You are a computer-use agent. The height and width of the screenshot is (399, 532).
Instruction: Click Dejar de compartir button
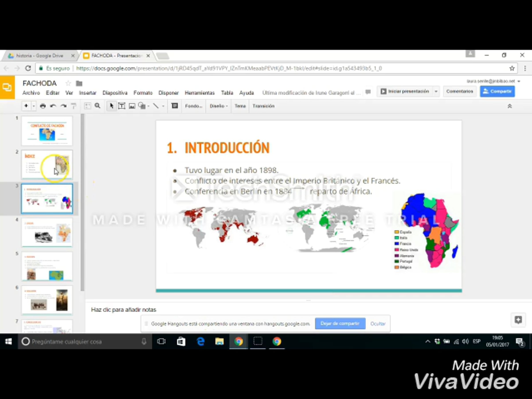point(340,323)
